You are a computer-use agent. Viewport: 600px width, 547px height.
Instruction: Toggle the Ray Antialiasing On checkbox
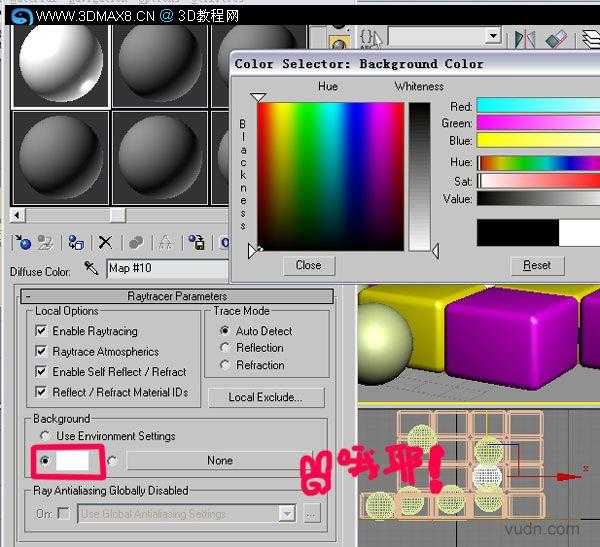64,513
